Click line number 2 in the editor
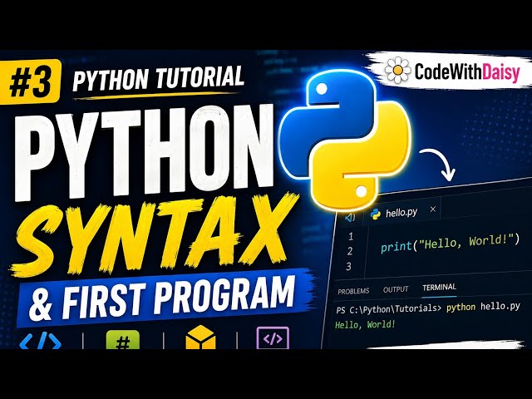Screen dimensions: 532x399 click(x=350, y=251)
